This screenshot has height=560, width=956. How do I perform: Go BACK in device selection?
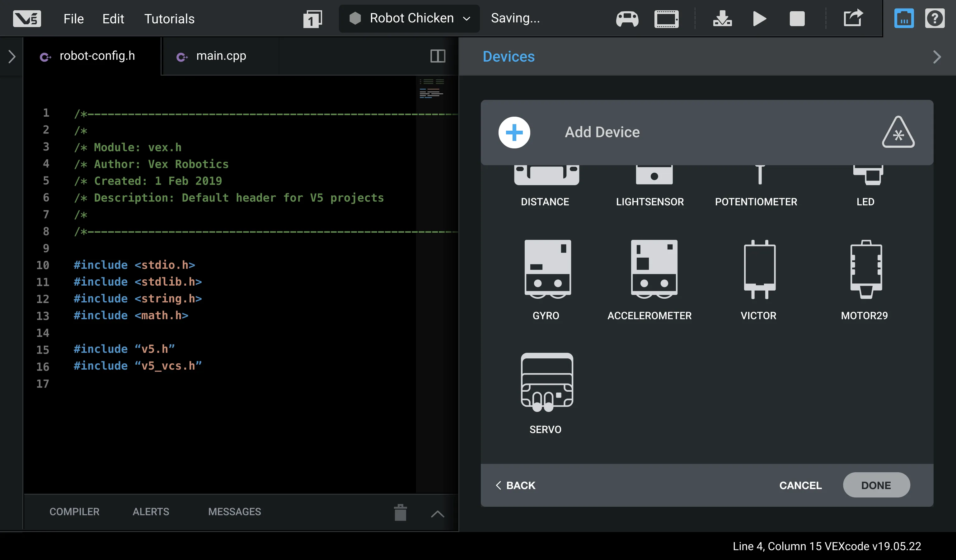515,485
